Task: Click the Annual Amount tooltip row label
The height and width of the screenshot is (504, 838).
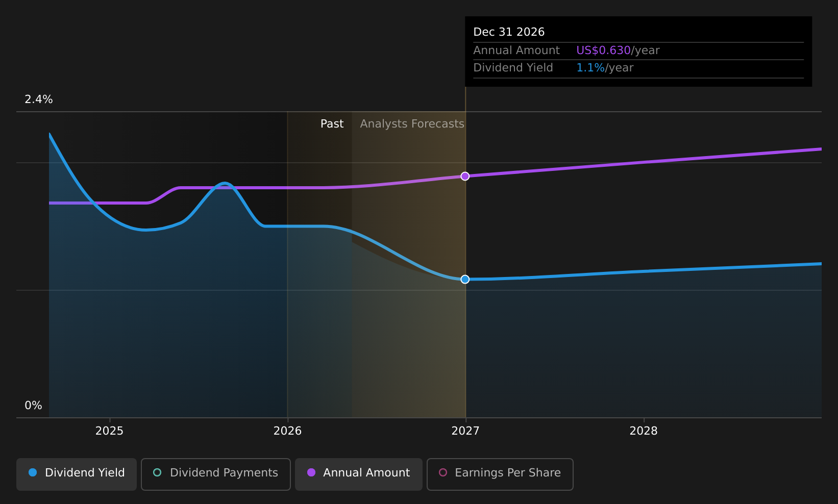Action: [x=516, y=51]
